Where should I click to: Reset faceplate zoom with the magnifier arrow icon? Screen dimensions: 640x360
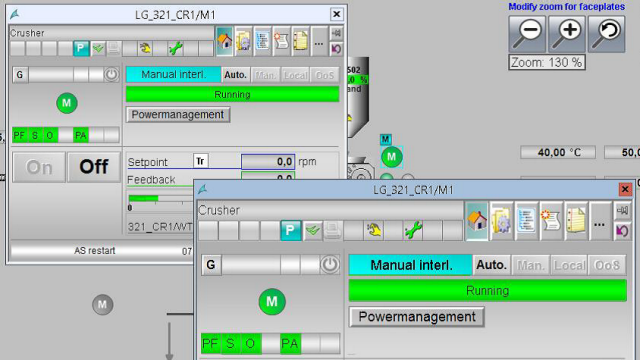[x=607, y=34]
